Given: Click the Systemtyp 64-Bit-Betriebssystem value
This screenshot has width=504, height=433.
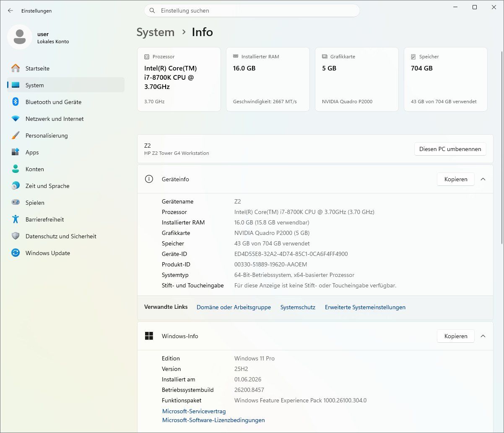Looking at the screenshot, I should coord(294,275).
